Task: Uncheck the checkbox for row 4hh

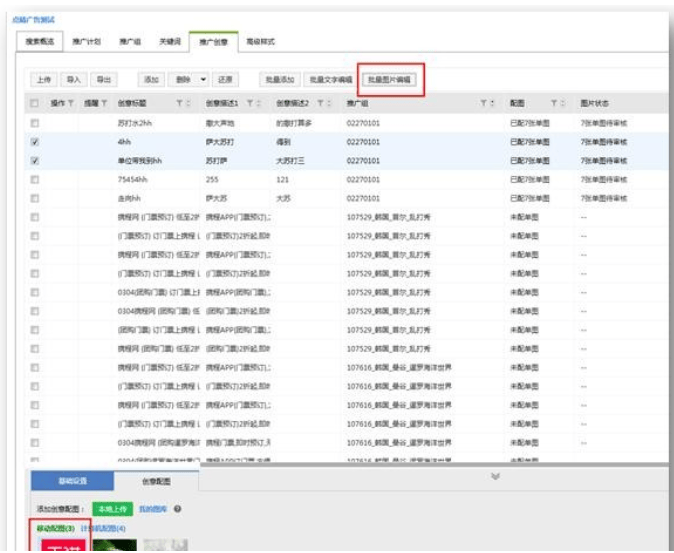Action: click(35, 142)
